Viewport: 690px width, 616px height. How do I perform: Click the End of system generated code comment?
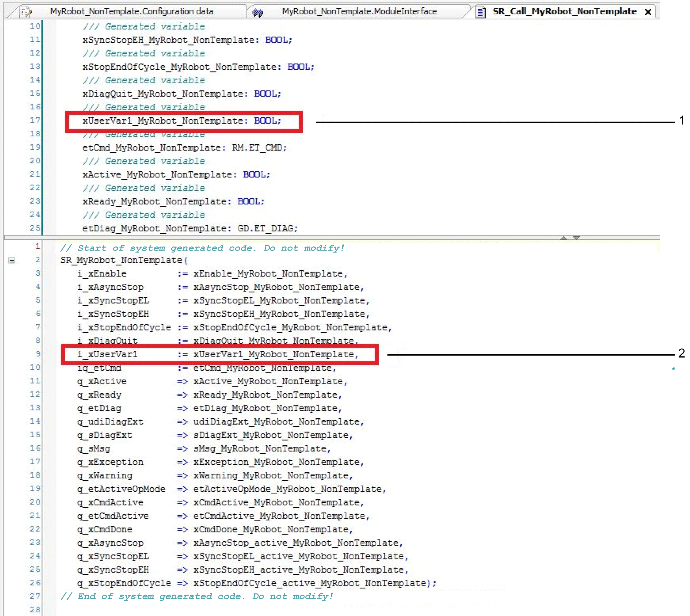point(197,596)
